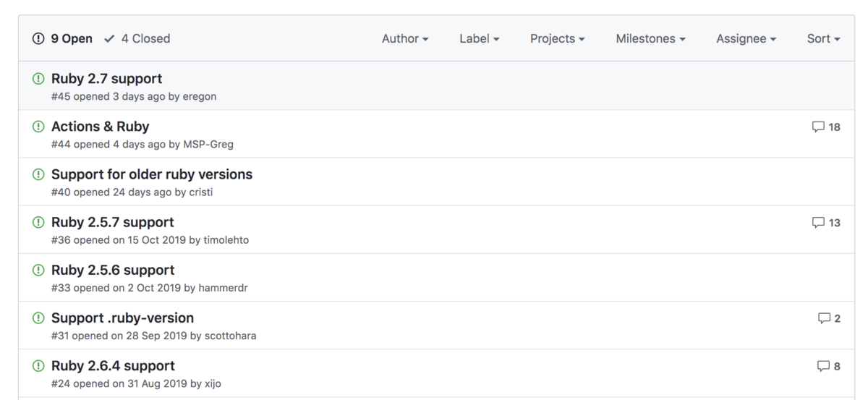Expand the Assignee filter dropdown
The width and height of the screenshot is (868, 400).
[746, 38]
